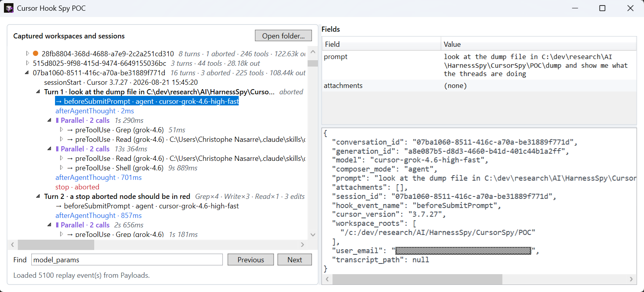Image resolution: width=644 pixels, height=292 pixels.
Task: Click the tree scroll down arrow
Action: click(313, 235)
